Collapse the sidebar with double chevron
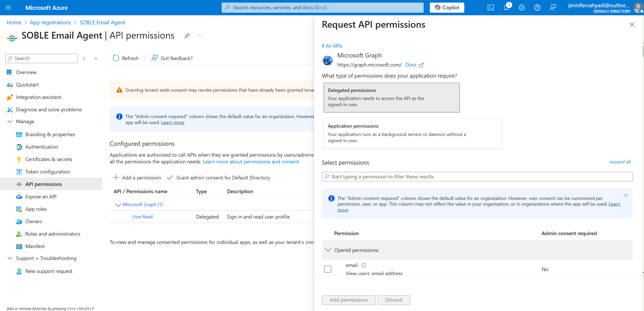 click(x=96, y=59)
